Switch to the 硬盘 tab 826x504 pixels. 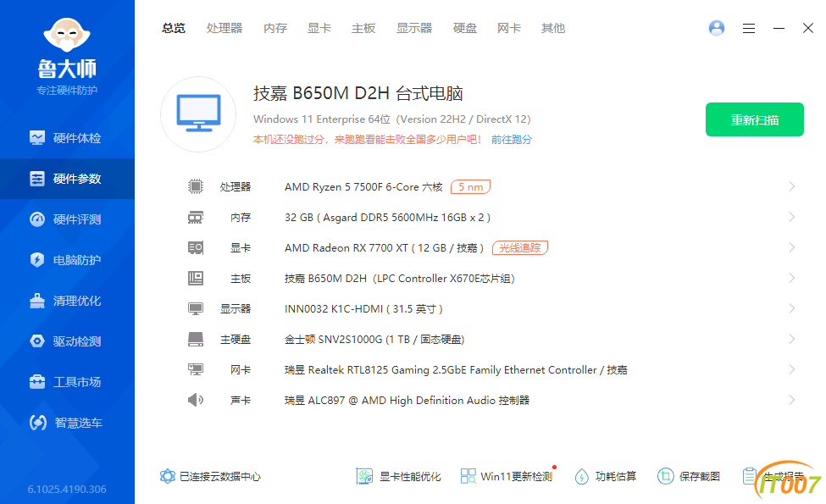(464, 28)
